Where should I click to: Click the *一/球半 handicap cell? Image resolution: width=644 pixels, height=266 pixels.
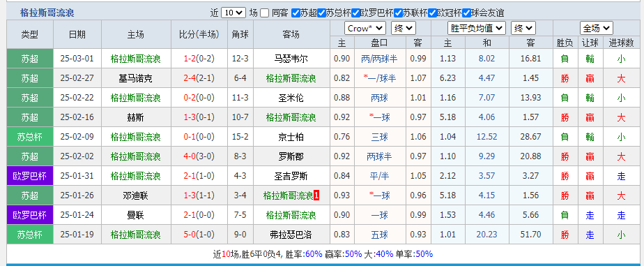pyautogui.click(x=379, y=78)
